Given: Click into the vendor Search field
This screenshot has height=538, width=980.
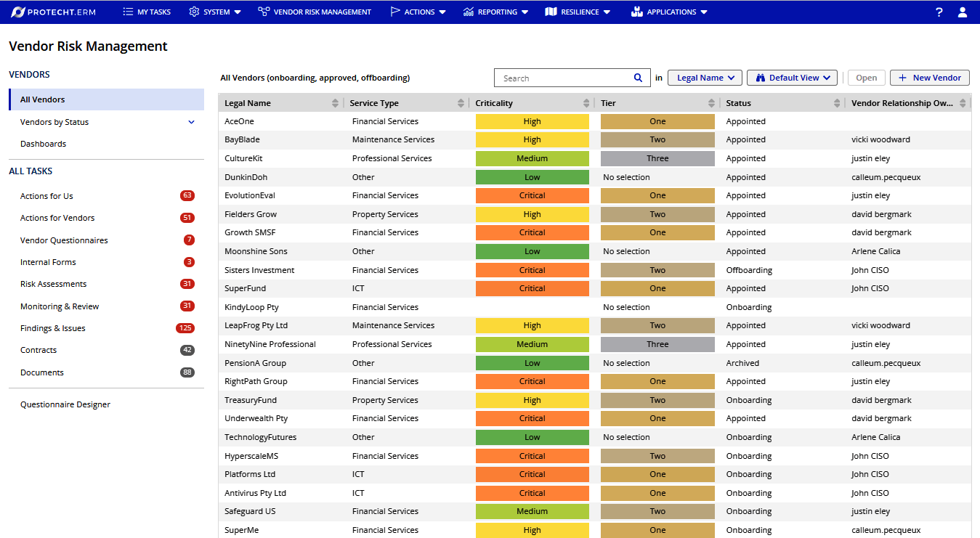Looking at the screenshot, I should [563, 78].
